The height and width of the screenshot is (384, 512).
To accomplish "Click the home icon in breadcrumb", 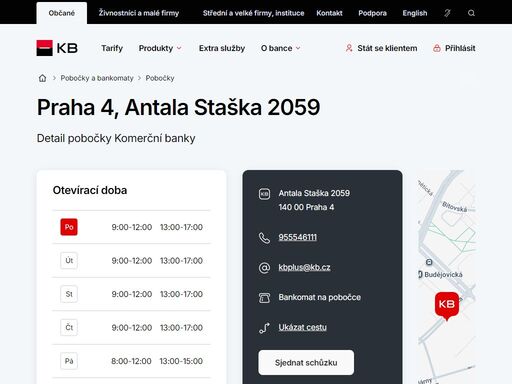I will pos(42,78).
